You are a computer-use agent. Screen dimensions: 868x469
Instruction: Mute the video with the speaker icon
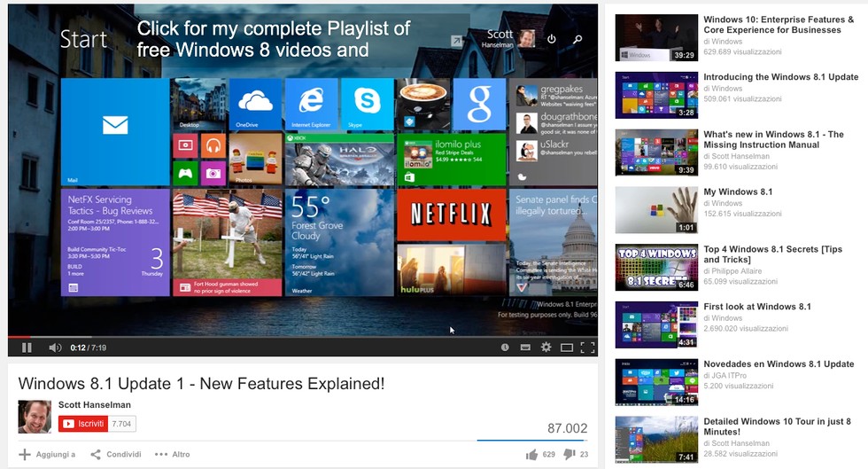[x=55, y=348]
